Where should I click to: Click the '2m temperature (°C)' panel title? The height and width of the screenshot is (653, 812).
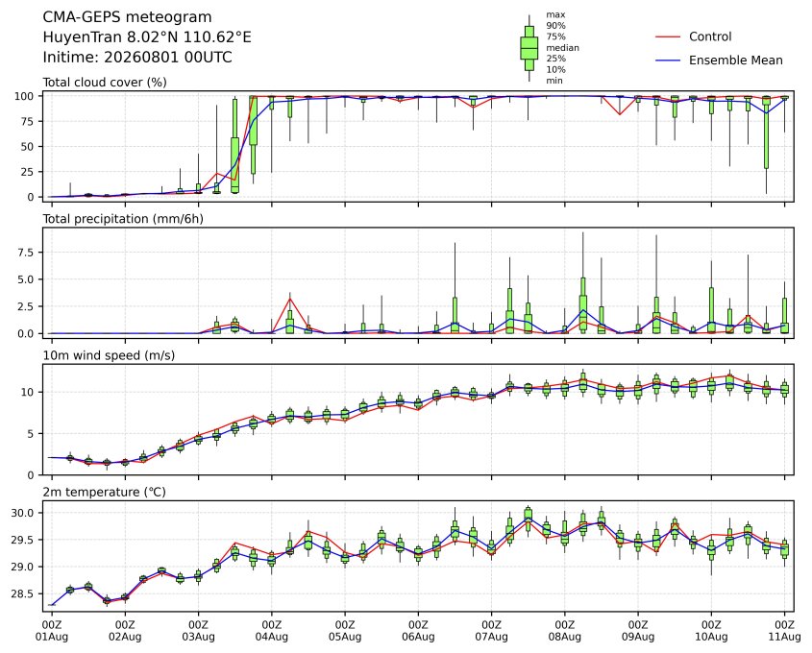(x=104, y=492)
